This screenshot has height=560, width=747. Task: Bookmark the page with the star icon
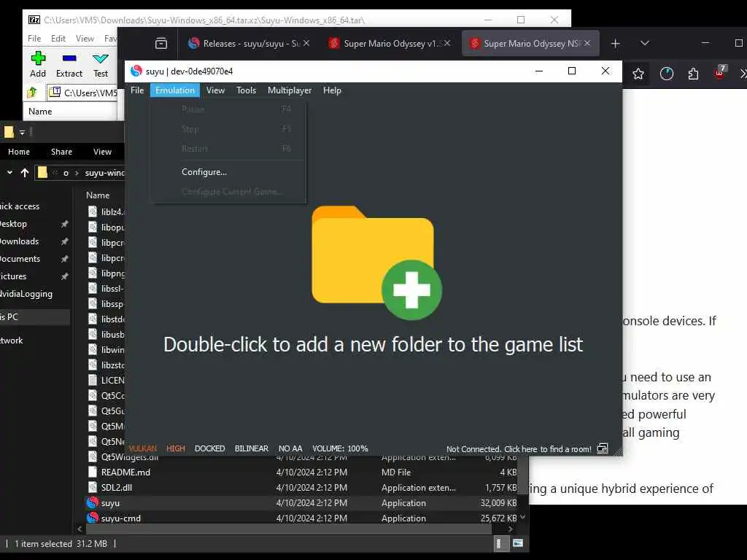coord(638,74)
